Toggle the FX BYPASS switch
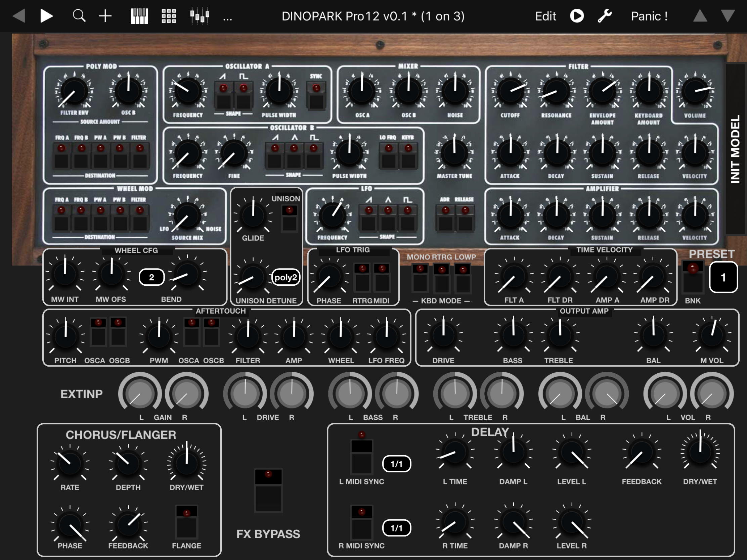747x560 pixels. point(268,490)
